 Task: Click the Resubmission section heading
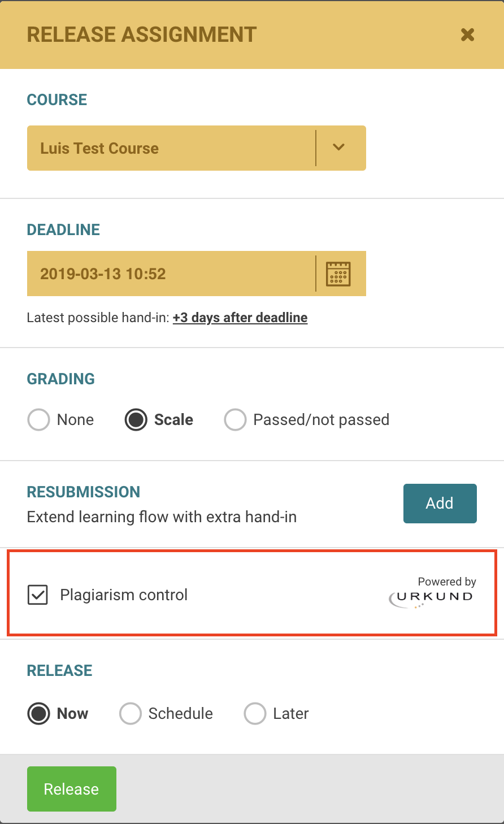coord(84,492)
